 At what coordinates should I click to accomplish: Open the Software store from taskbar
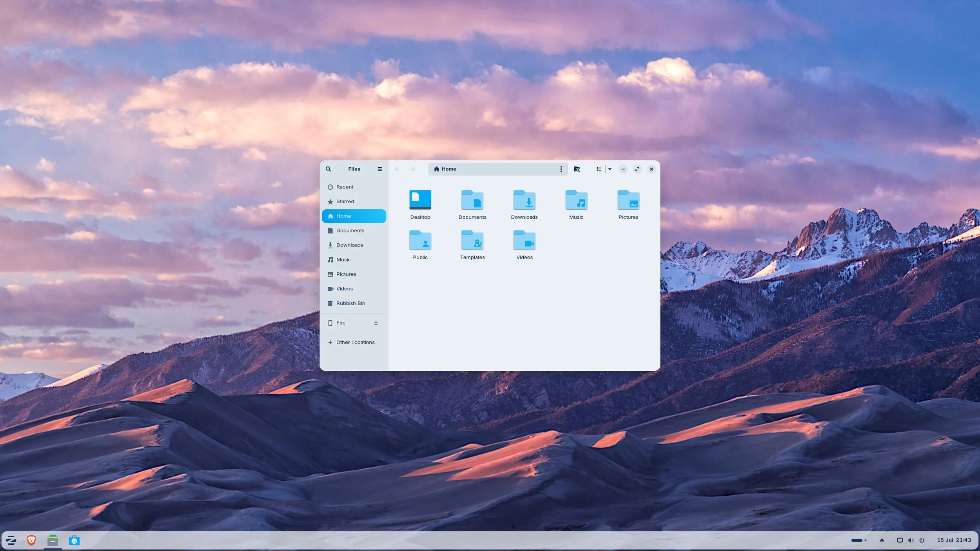coord(74,541)
